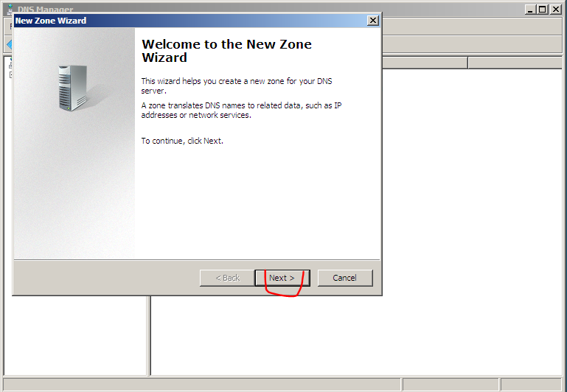Click the DNS Manager title bar icon

[10, 10]
